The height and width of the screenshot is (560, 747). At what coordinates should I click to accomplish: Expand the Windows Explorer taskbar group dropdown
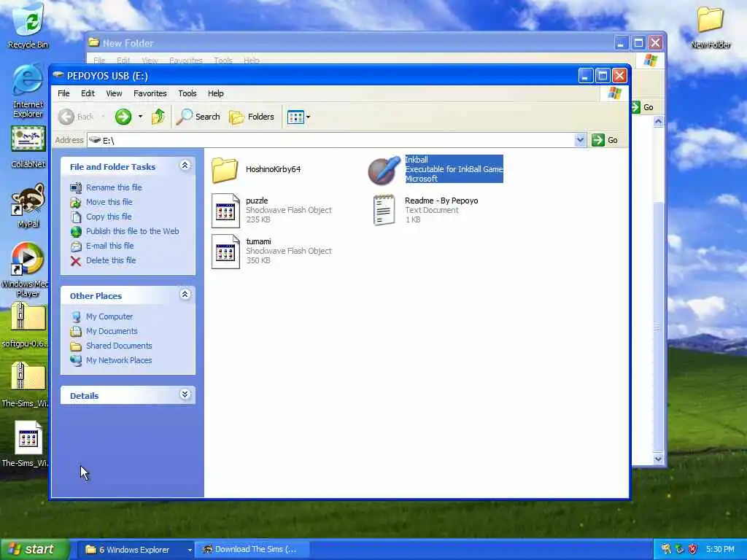point(190,550)
